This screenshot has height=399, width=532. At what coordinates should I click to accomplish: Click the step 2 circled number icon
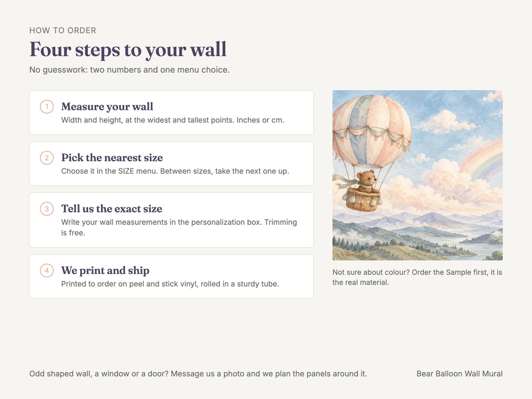coord(47,158)
